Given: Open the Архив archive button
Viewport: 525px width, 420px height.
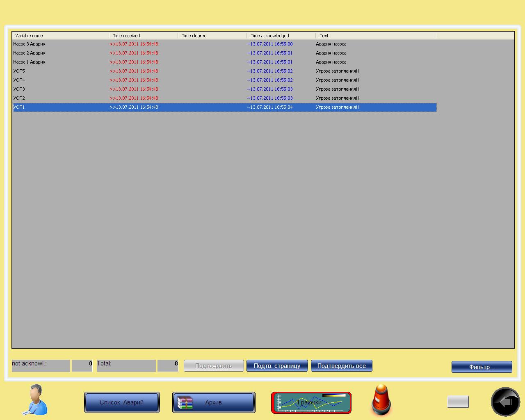Looking at the screenshot, I should coord(214,402).
